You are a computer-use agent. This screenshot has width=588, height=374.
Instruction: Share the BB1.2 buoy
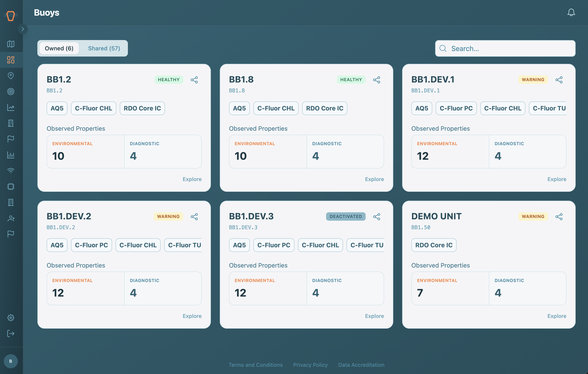point(194,80)
